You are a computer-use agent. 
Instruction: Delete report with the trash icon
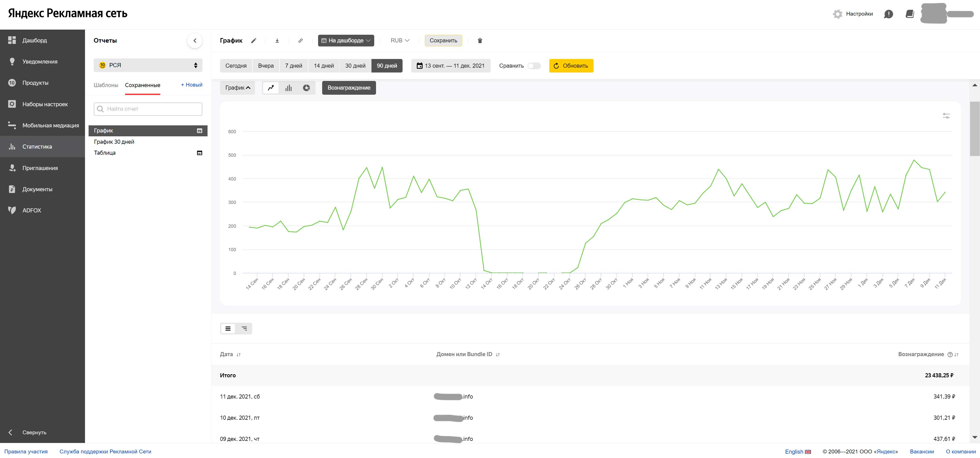480,41
